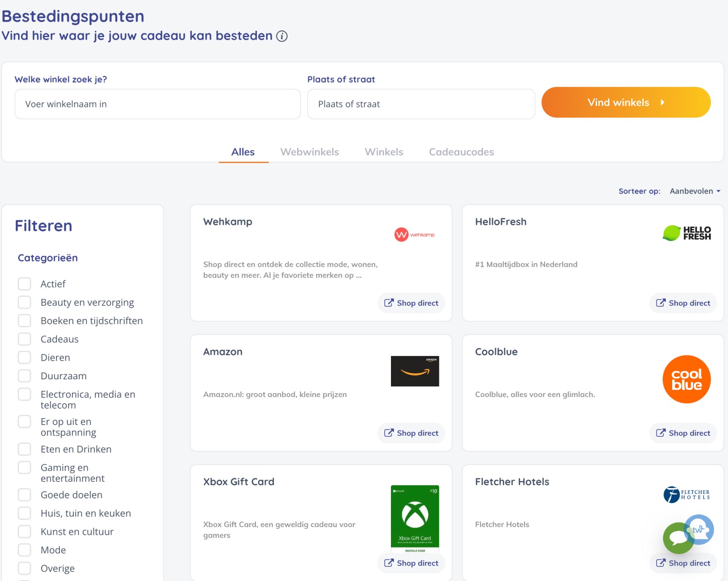This screenshot has width=728, height=581.
Task: Click the Coolblue card title
Action: click(x=496, y=352)
